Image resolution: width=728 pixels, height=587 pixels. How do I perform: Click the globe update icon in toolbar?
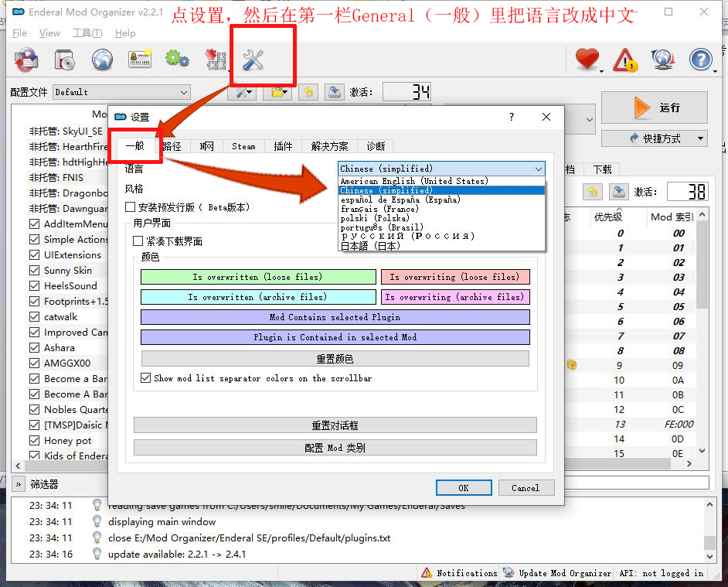tap(662, 60)
